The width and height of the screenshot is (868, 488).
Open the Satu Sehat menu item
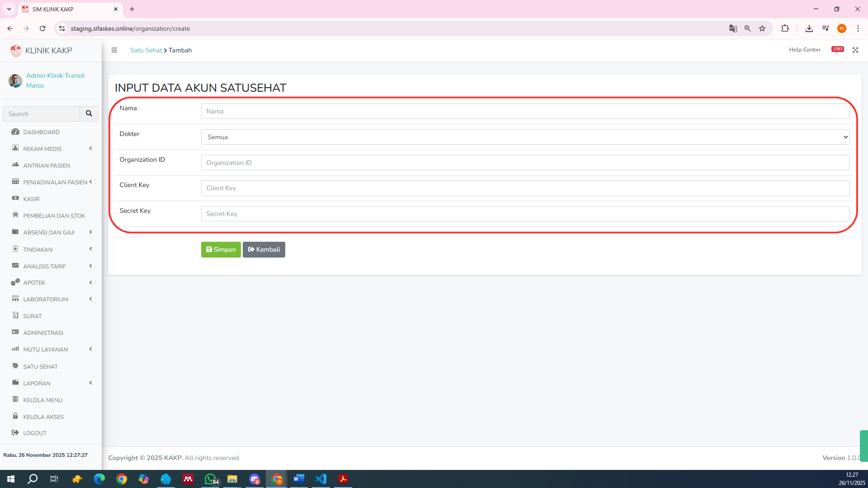click(40, 366)
